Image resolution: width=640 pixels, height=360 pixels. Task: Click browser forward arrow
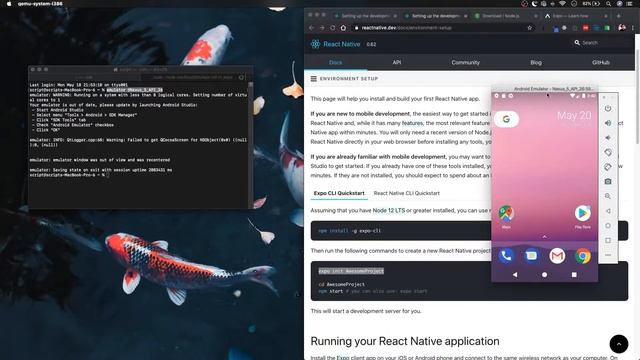[x=322, y=28]
